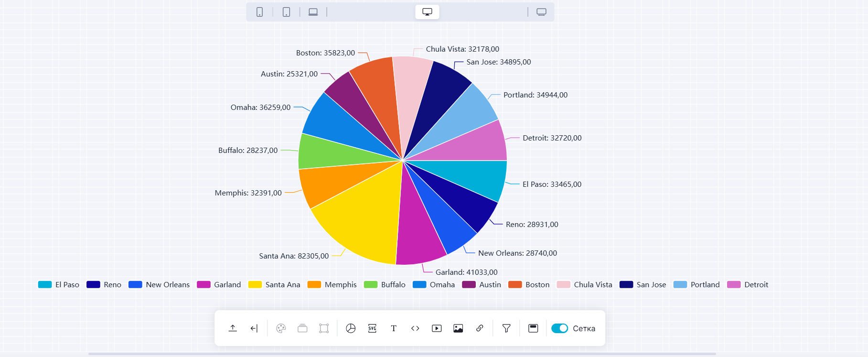Screen dimensions: 868x357
Task: Open the funnel filter icon
Action: [506, 328]
